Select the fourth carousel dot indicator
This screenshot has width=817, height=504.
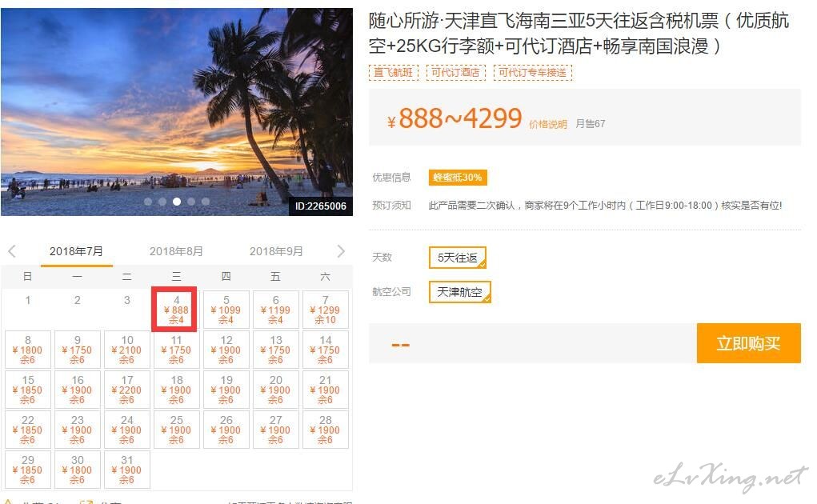pyautogui.click(x=191, y=202)
